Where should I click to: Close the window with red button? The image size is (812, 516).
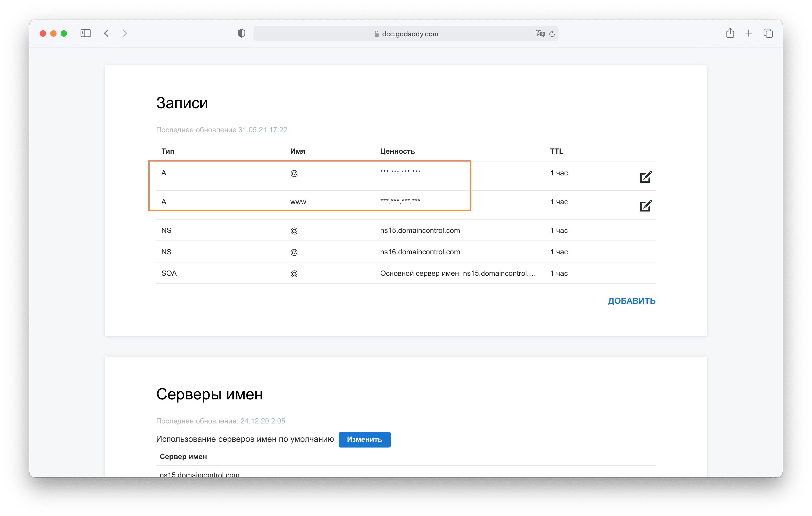pos(43,33)
